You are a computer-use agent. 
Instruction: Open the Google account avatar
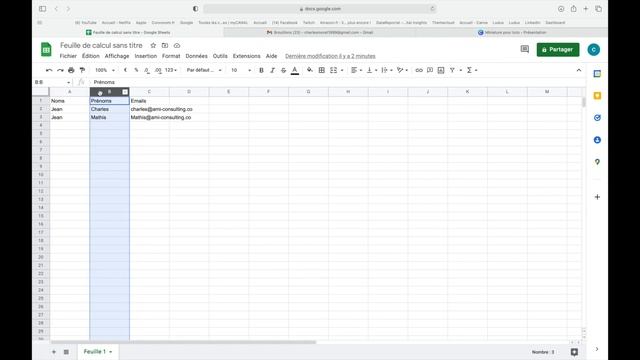593,49
